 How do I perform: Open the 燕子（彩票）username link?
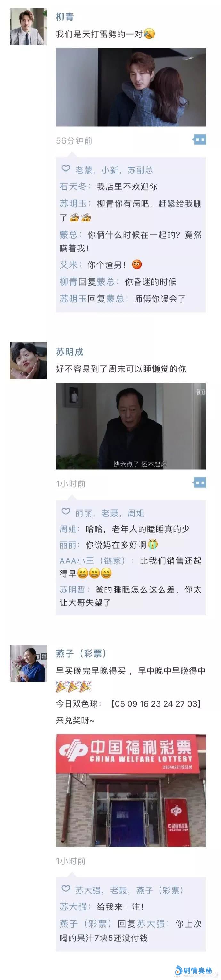coord(81,654)
